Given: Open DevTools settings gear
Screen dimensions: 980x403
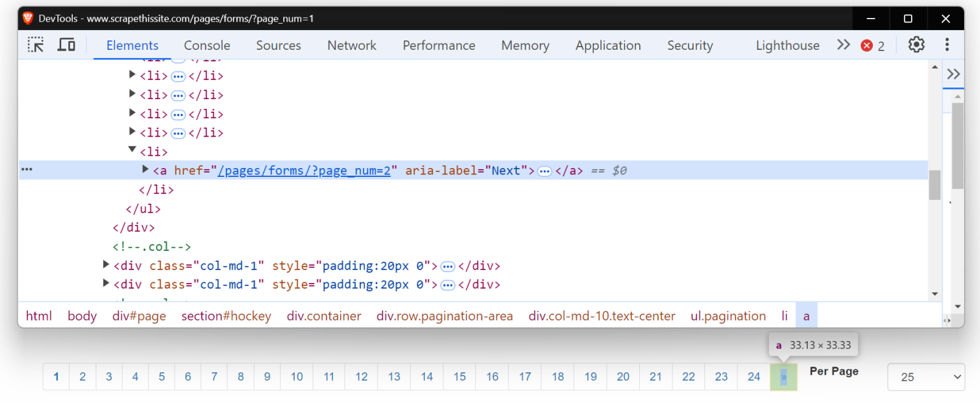Looking at the screenshot, I should point(916,45).
